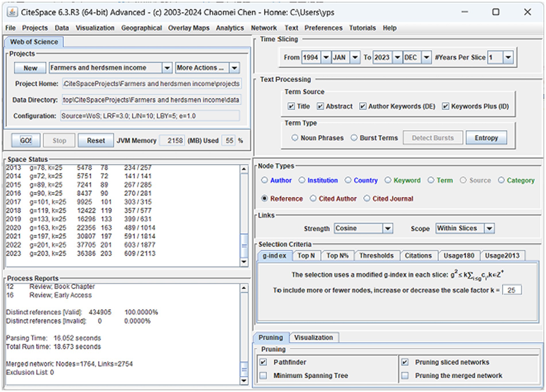Open the Geographical menu
This screenshot has height=392, width=546.
[x=142, y=28]
